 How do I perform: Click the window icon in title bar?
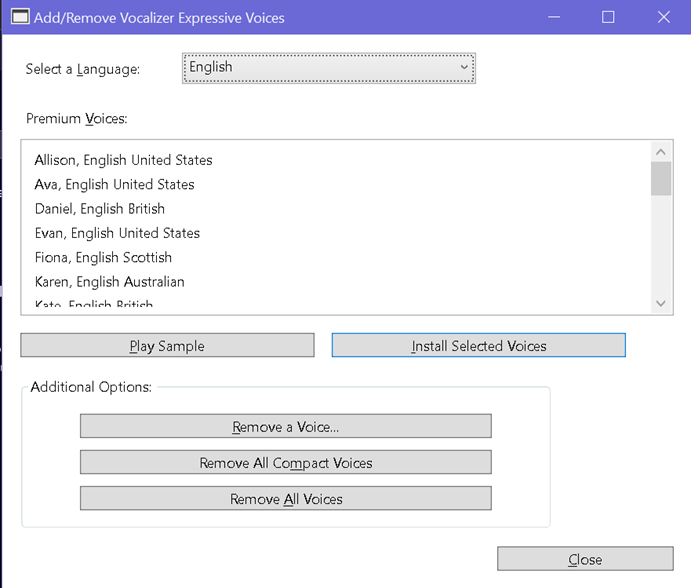coord(20,17)
